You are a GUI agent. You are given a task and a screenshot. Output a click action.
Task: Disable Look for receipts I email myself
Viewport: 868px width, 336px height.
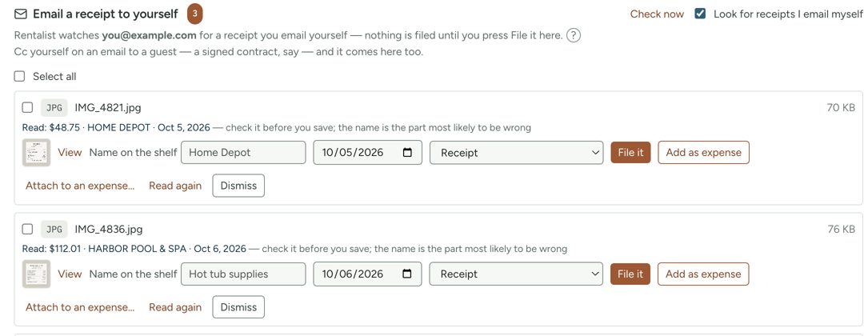pos(700,14)
